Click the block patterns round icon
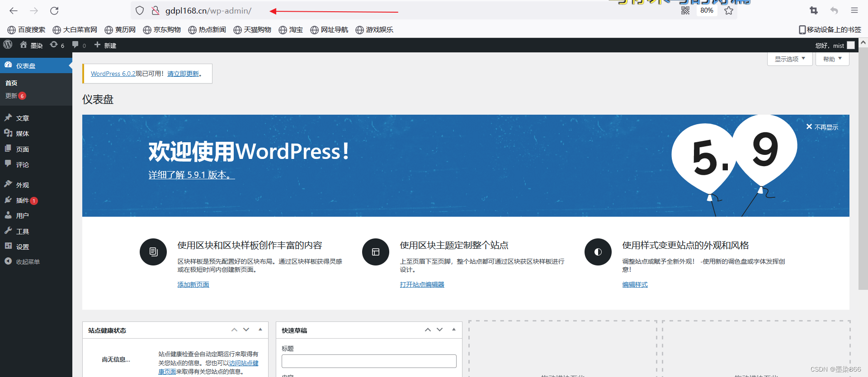Screen dimensions: 868x377 click(153, 252)
